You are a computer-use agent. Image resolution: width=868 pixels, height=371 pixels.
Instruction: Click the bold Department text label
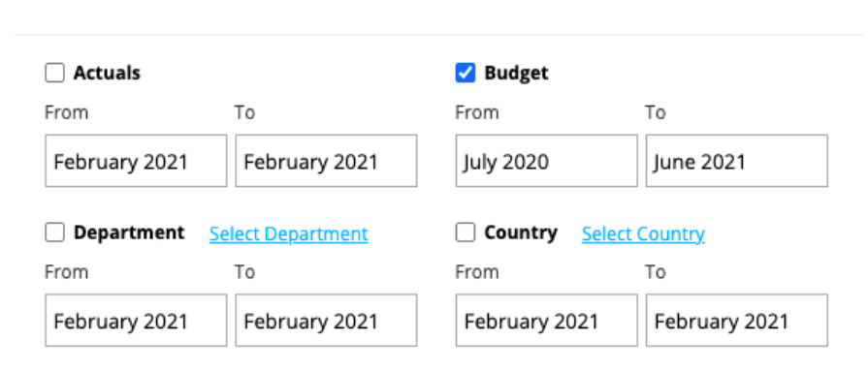129,232
